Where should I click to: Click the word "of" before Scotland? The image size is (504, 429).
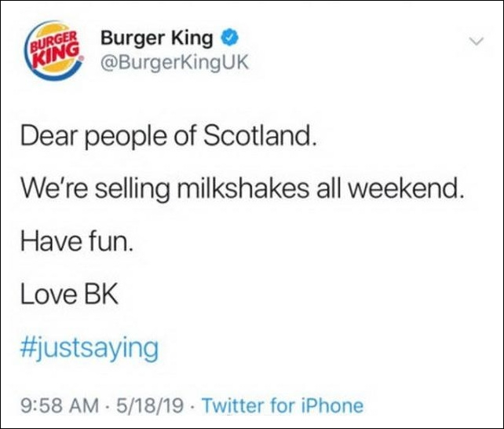tap(183, 138)
